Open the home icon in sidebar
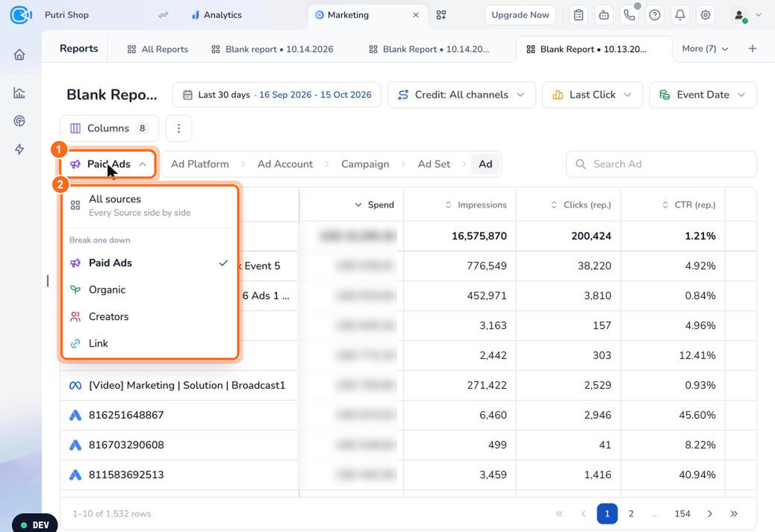Screen dimensions: 775x532 pyautogui.click(x=19, y=55)
